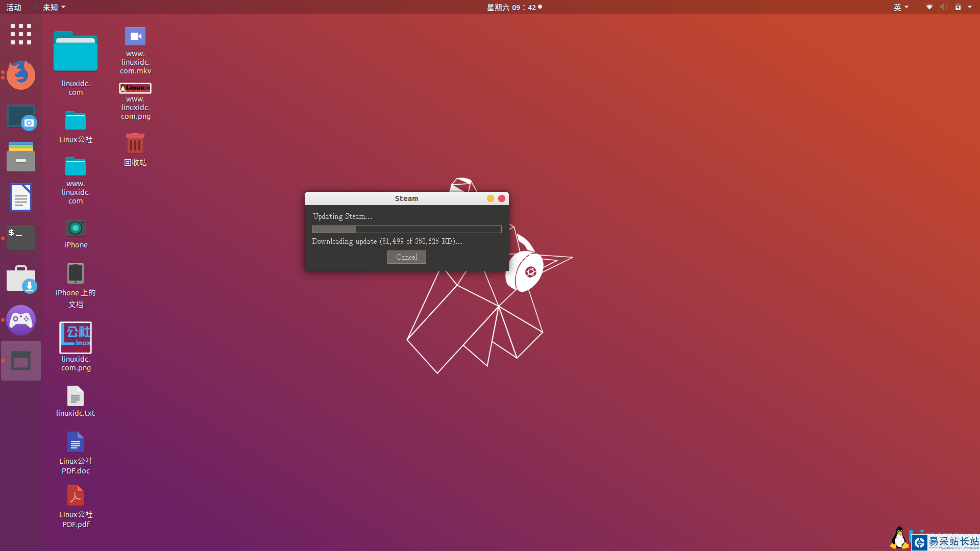Open LibreOffice Writer from the dock
Viewport: 980px width, 551px height.
tap(21, 197)
